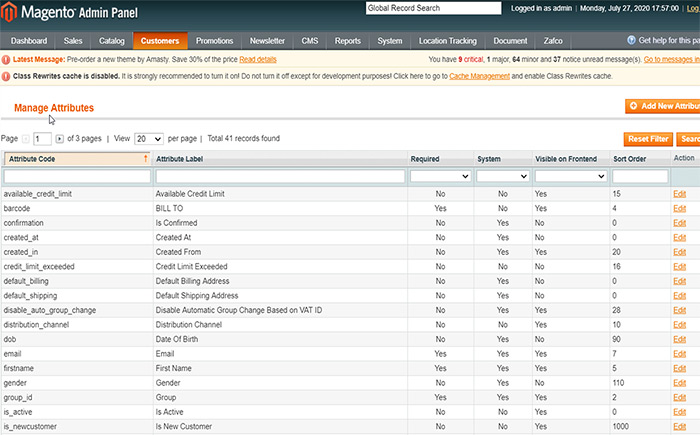700x435 pixels.
Task: Open the Sales menu
Action: [73, 41]
